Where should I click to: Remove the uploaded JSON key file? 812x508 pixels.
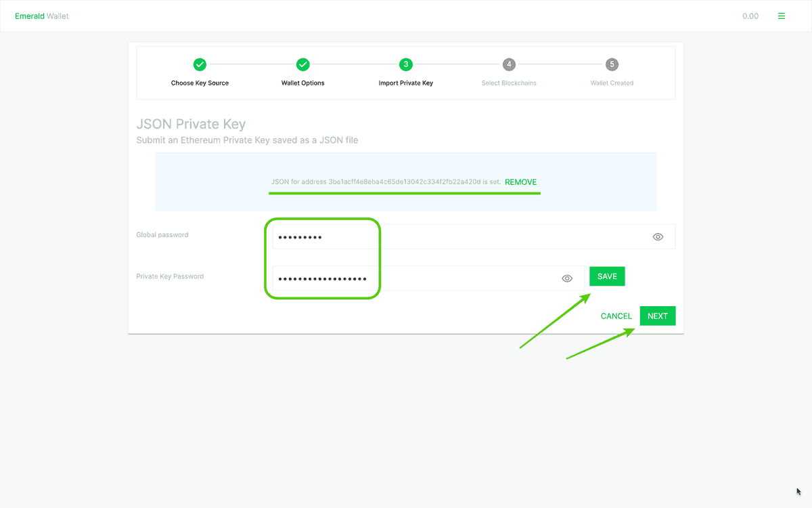(x=520, y=182)
